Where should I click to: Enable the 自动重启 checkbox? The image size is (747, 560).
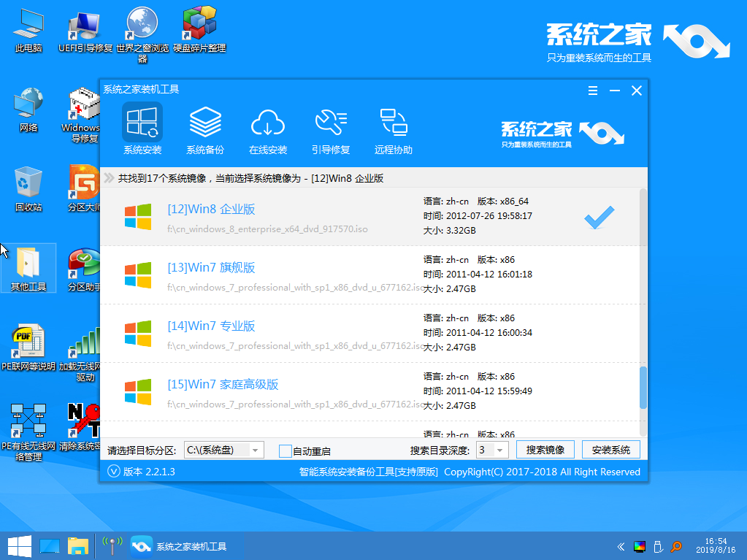pyautogui.click(x=286, y=450)
